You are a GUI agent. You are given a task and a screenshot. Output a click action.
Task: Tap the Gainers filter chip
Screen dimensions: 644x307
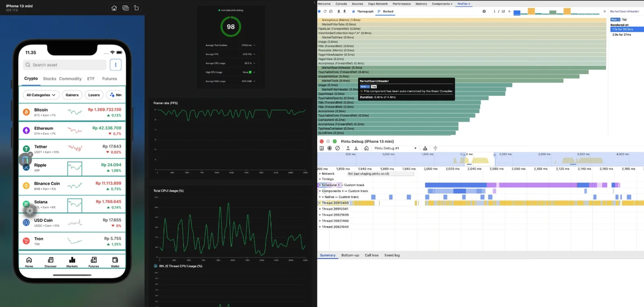pyautogui.click(x=72, y=95)
